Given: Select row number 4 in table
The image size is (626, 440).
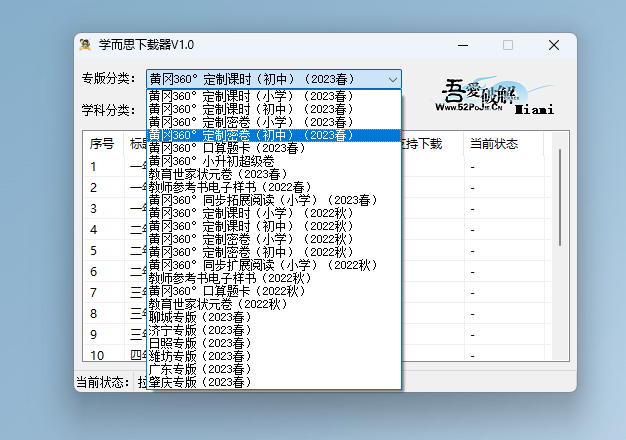Looking at the screenshot, I should pyautogui.click(x=93, y=230).
